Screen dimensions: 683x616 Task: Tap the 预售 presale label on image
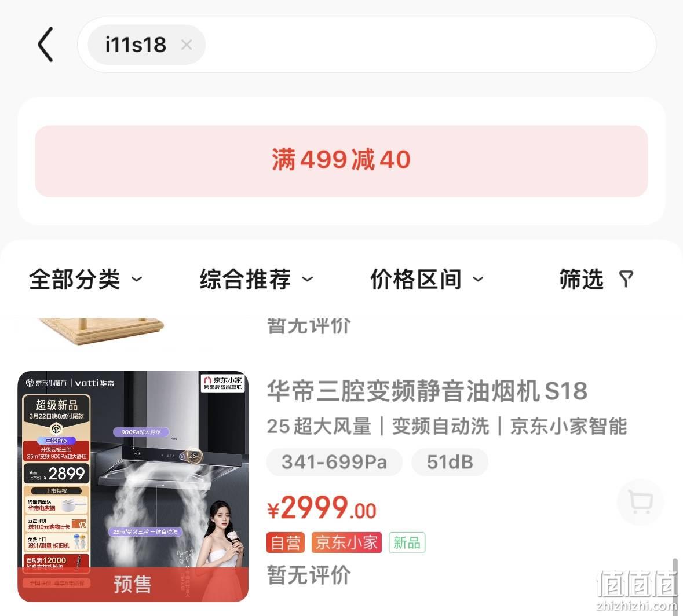coord(133,584)
